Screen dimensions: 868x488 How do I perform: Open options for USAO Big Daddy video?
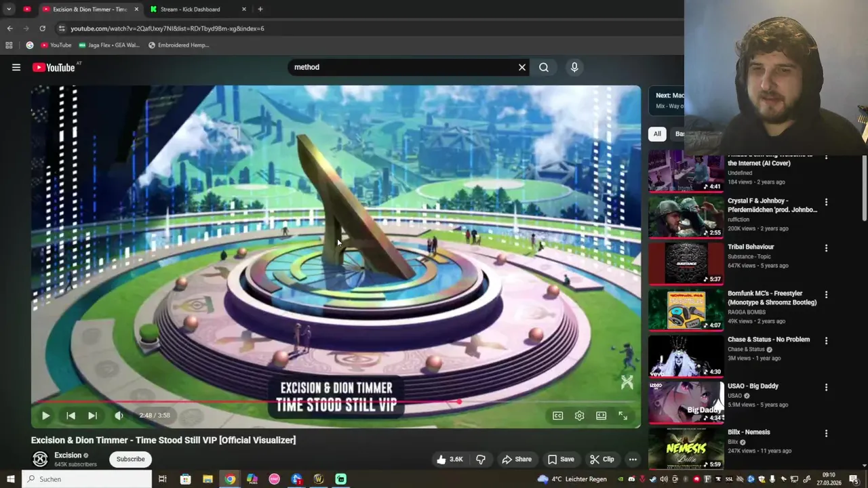pos(826,387)
